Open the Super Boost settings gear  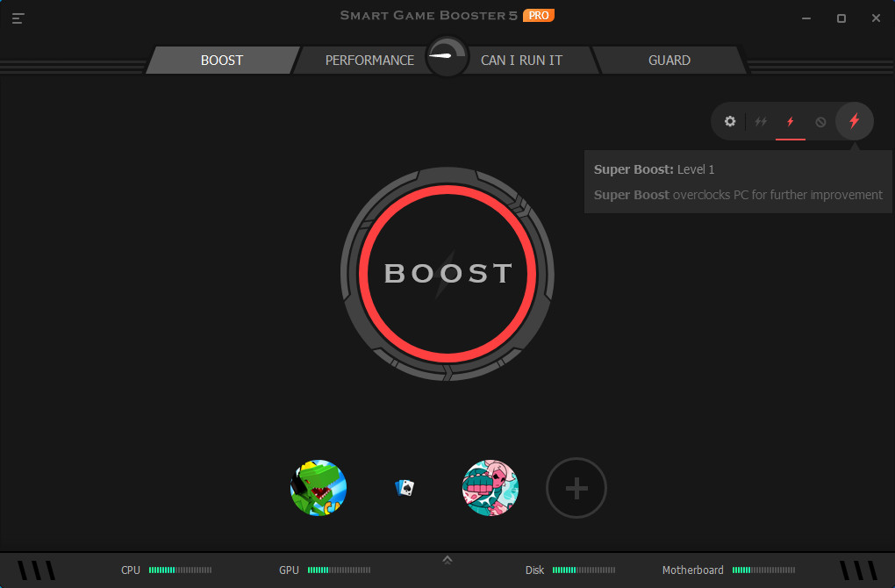click(730, 121)
